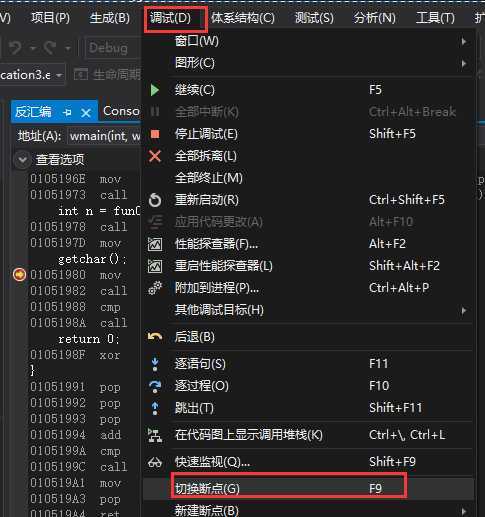This screenshot has width=485, height=517.
Task: Click the Restart circular arrow icon
Action: click(155, 200)
